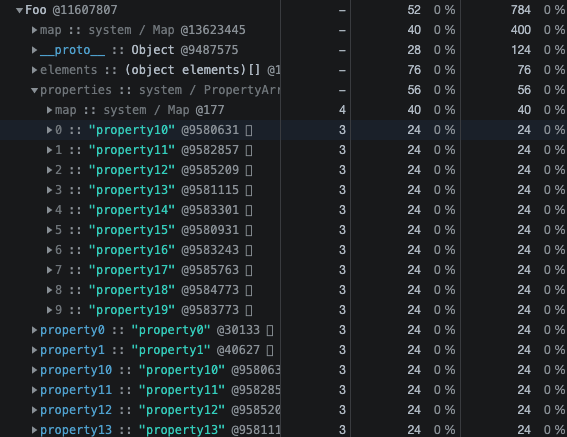Screen dimensions: 567x437
Task: Click the square icon after @9582857
Action: point(249,150)
